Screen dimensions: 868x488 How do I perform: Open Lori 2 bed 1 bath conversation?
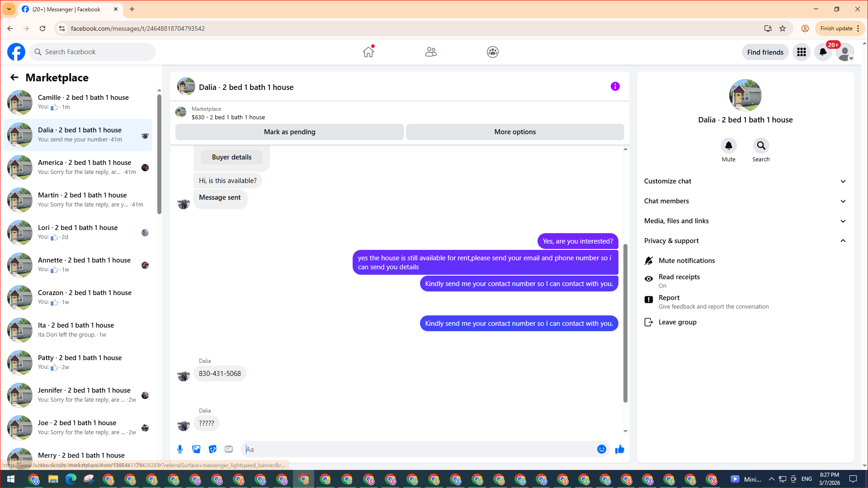point(78,232)
